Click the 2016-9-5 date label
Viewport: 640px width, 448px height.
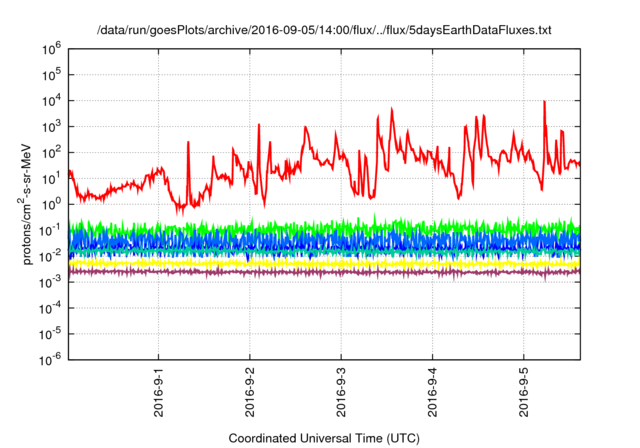point(524,392)
